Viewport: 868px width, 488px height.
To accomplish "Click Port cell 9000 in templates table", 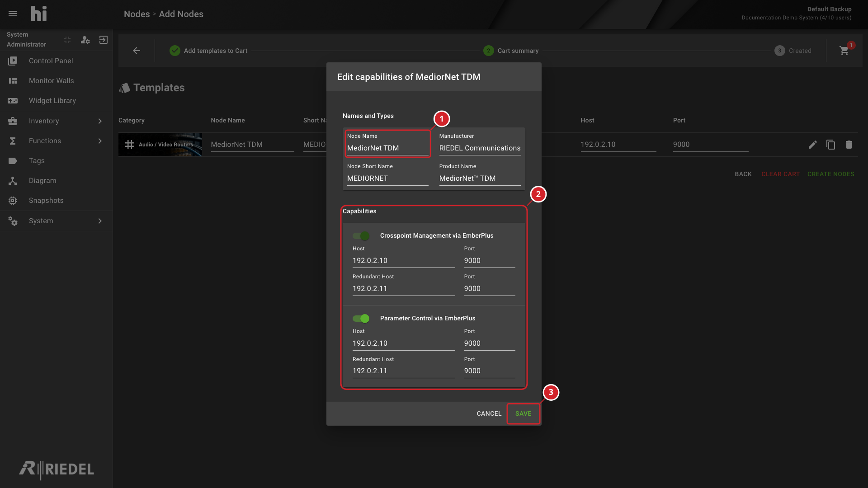I will click(x=710, y=145).
